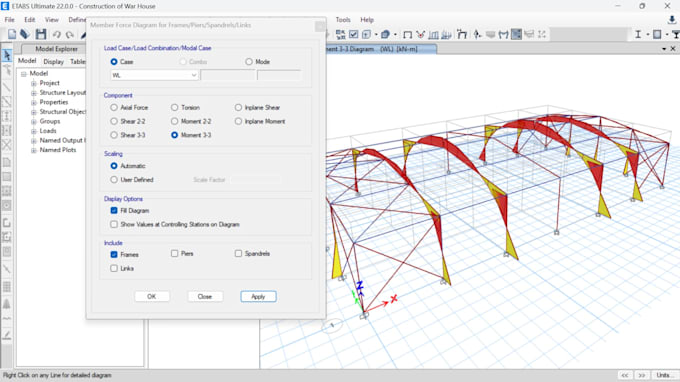Expand the Model root tree node

tap(24, 74)
